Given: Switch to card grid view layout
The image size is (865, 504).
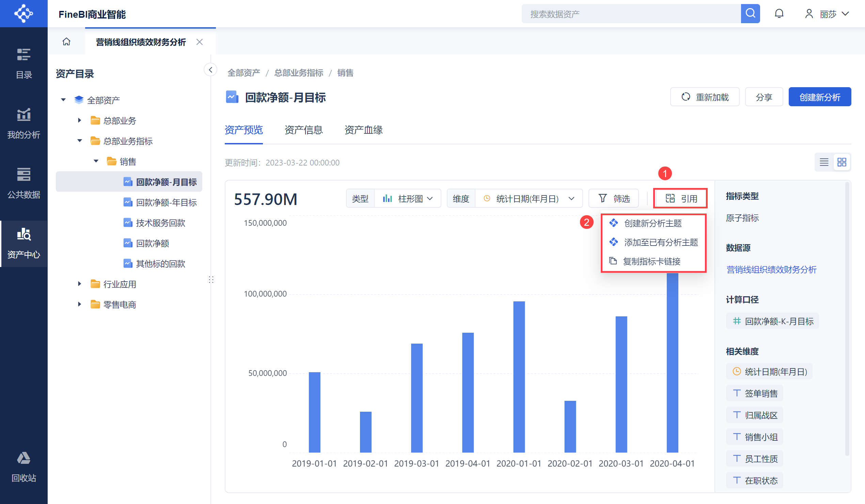Looking at the screenshot, I should coord(842,162).
